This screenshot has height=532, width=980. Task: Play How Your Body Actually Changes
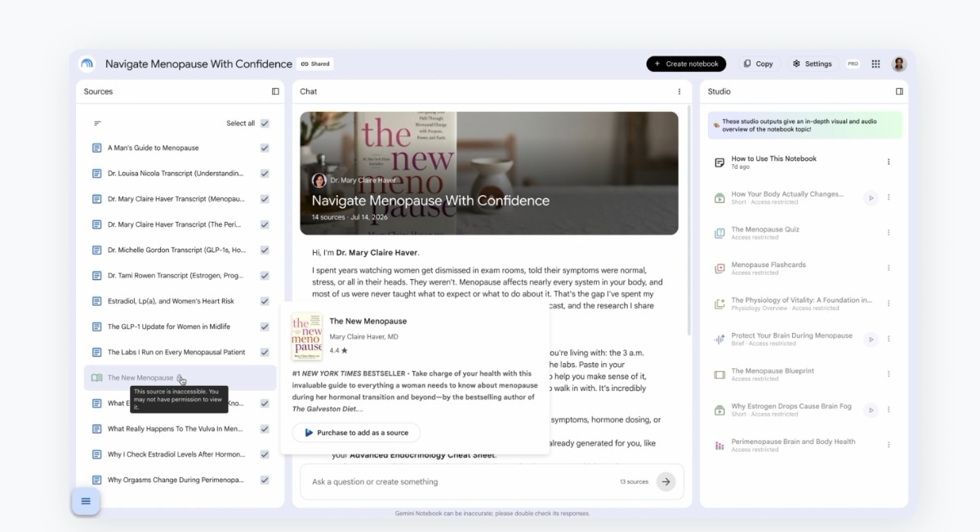pos(871,197)
